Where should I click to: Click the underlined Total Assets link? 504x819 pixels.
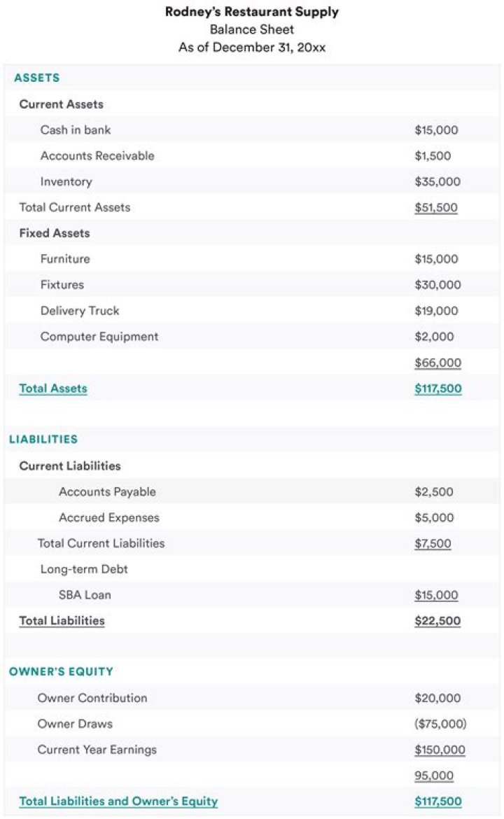point(53,388)
